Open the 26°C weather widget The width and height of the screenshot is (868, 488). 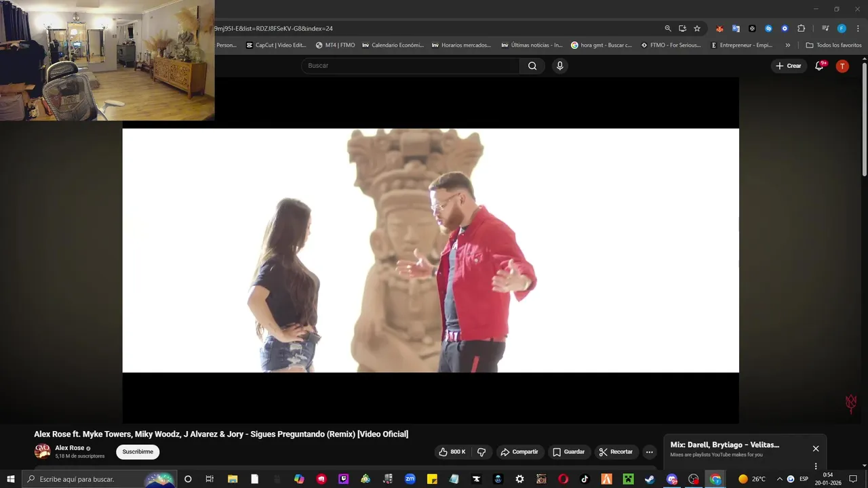(x=752, y=479)
